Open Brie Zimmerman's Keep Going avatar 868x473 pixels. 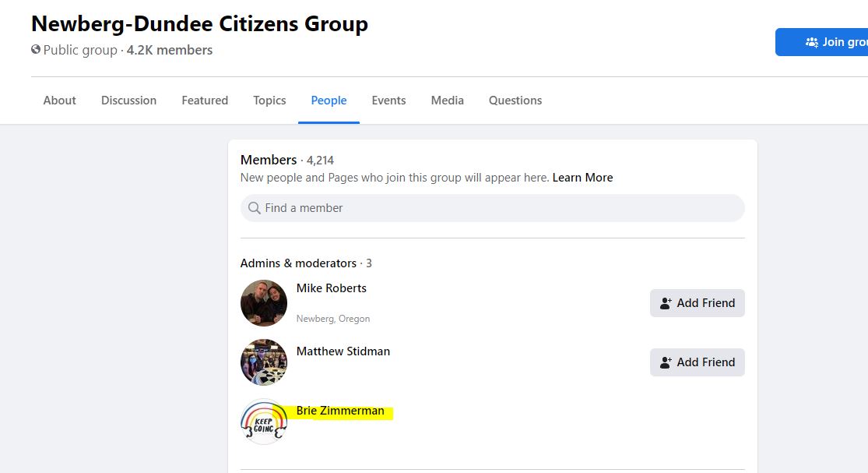point(264,422)
